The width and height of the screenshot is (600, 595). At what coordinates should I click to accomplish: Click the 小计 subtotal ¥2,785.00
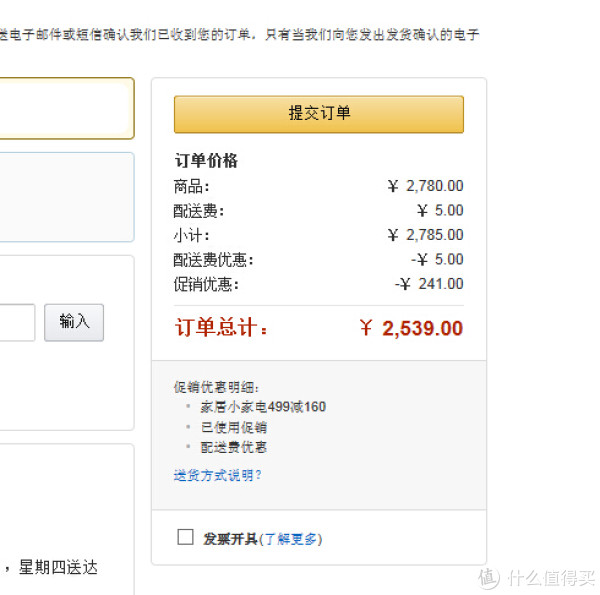click(x=426, y=235)
